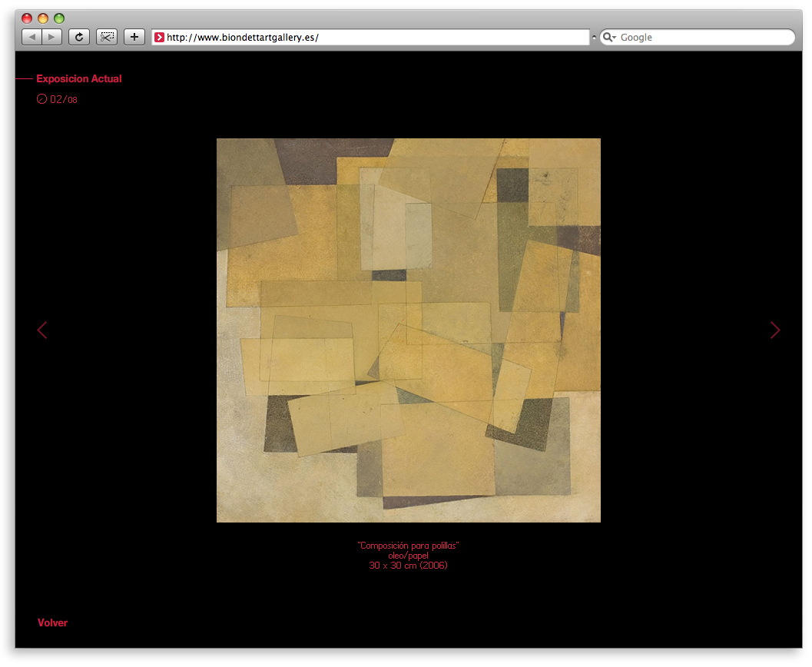Close the browser window with red button
This screenshot has width=812, height=667.
click(x=27, y=18)
